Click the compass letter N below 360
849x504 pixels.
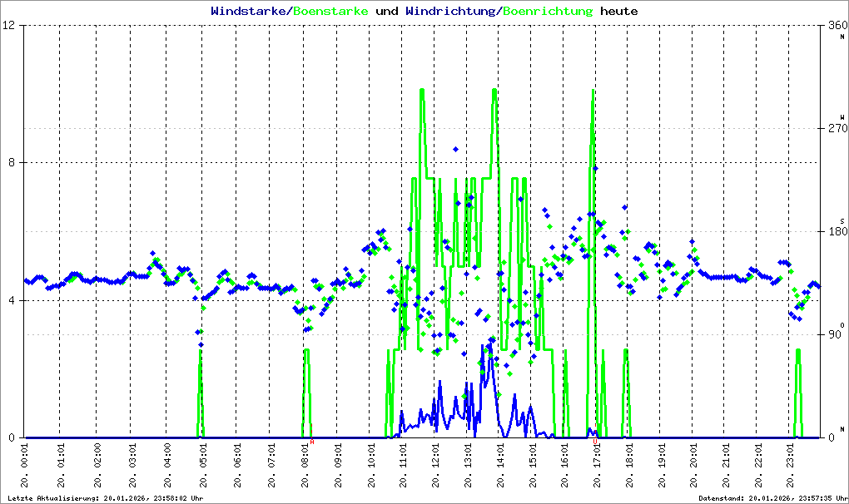[x=842, y=37]
